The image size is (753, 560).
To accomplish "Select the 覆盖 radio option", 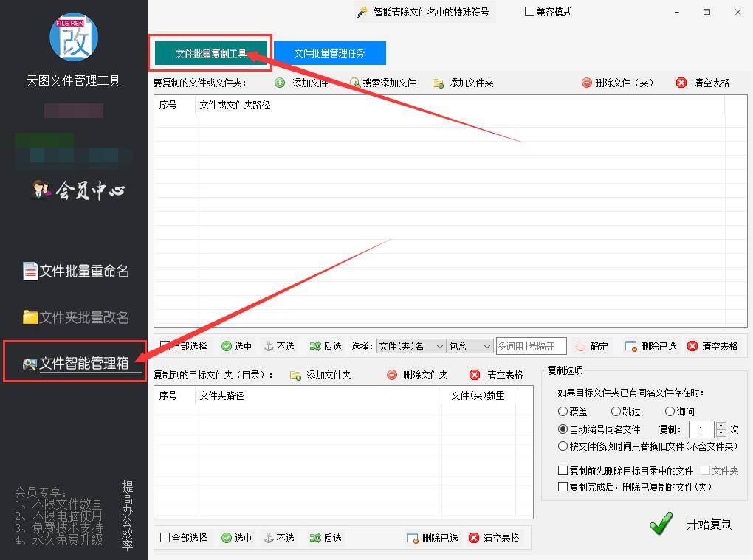I will click(563, 411).
